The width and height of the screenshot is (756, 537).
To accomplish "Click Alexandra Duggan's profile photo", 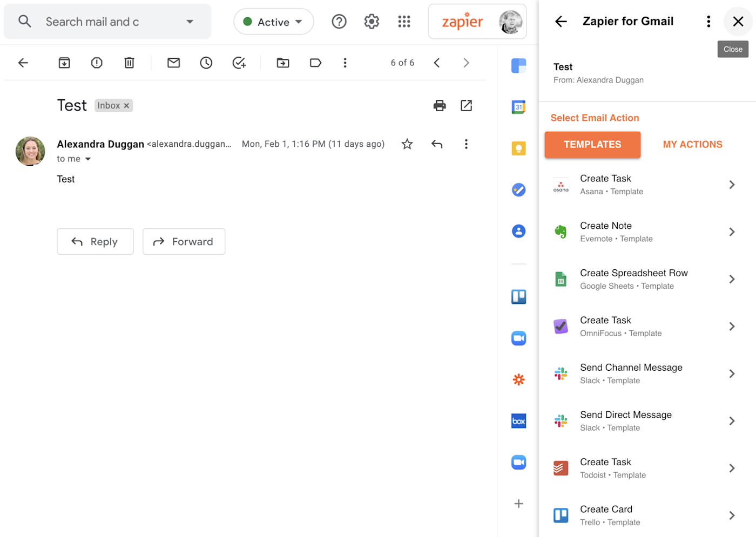I will coord(30,151).
